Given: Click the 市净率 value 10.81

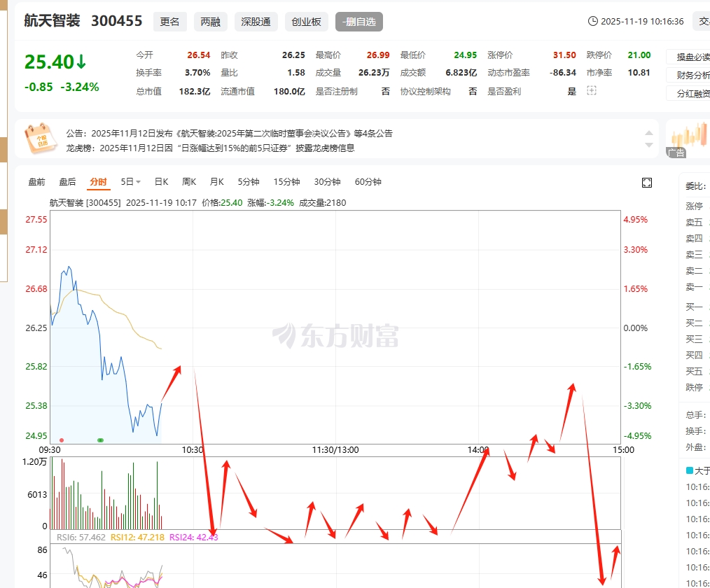Looking at the screenshot, I should pos(639,72).
